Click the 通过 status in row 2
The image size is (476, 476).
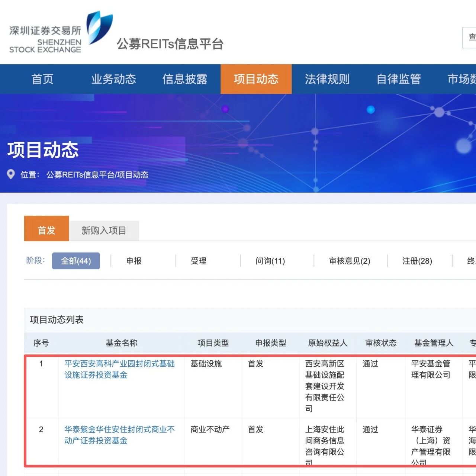click(370, 430)
